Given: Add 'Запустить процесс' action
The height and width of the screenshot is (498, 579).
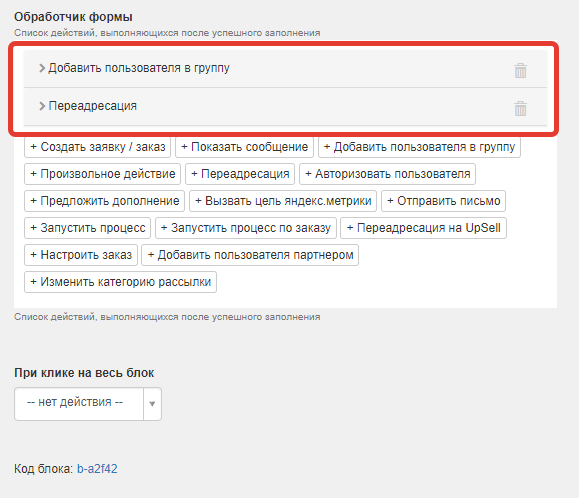Looking at the screenshot, I should (x=88, y=228).
